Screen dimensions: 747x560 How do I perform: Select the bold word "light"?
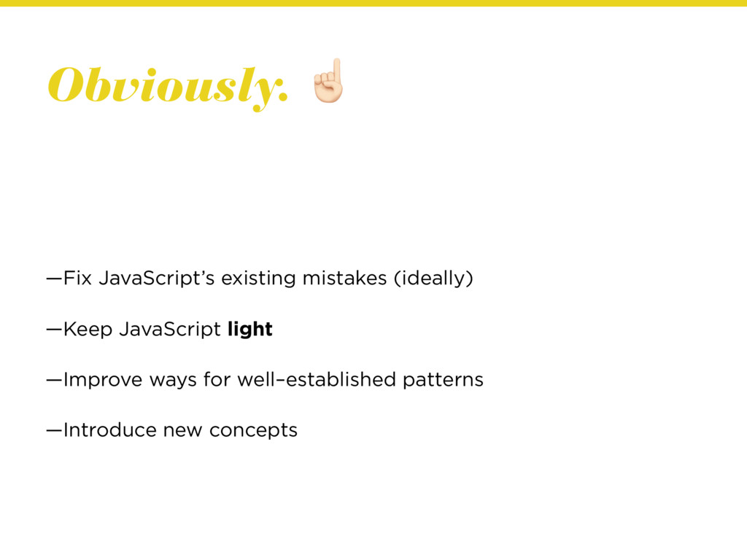pyautogui.click(x=250, y=330)
